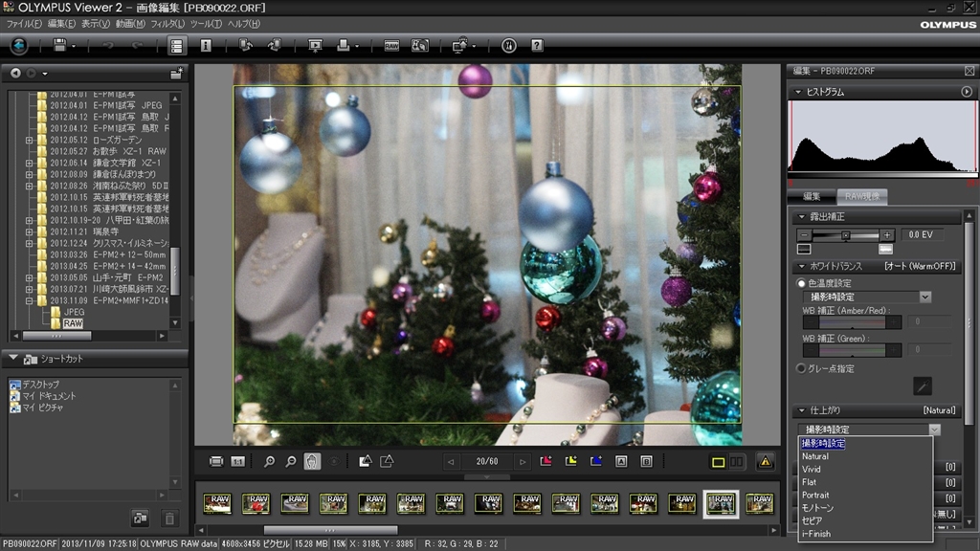The height and width of the screenshot is (551, 980).
Task: Collapse the ショートカット panel
Action: tap(13, 358)
